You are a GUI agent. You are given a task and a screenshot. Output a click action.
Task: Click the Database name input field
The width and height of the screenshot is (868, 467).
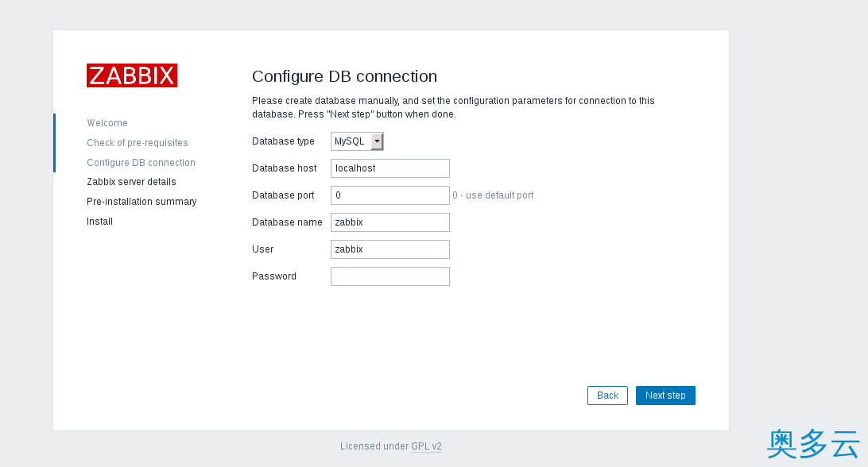(x=389, y=222)
